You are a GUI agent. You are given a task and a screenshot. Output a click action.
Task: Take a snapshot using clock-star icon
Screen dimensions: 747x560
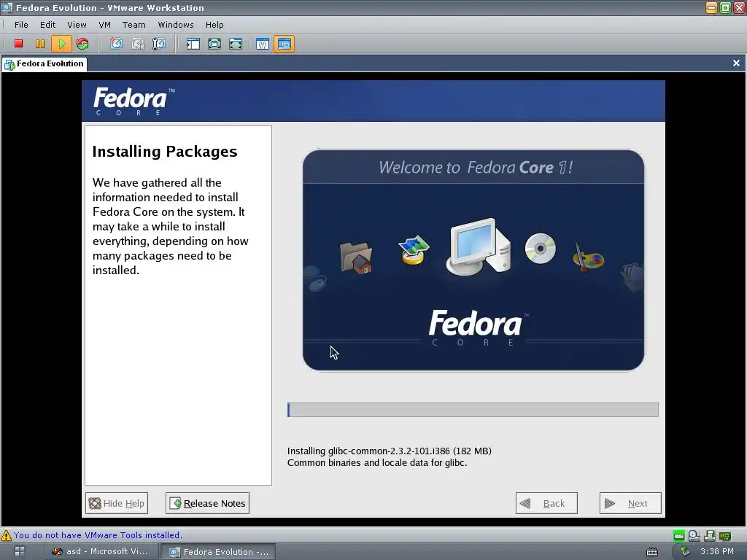[x=116, y=44]
